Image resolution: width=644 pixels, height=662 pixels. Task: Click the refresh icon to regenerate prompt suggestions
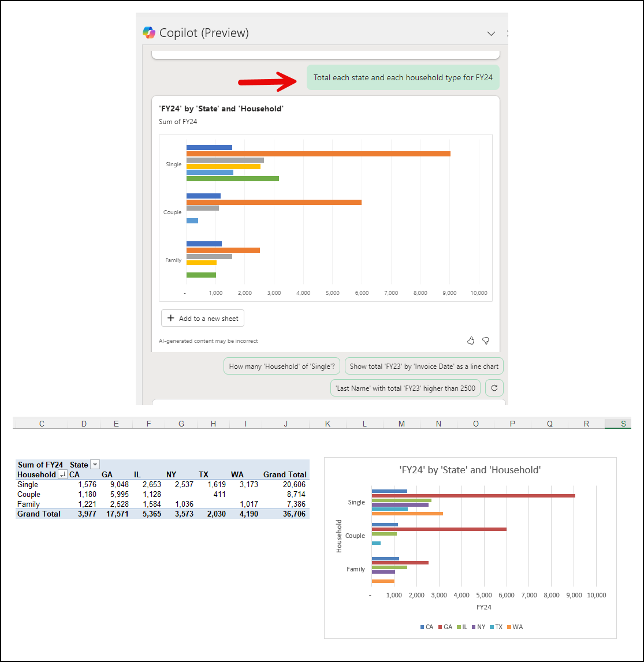[x=494, y=388]
